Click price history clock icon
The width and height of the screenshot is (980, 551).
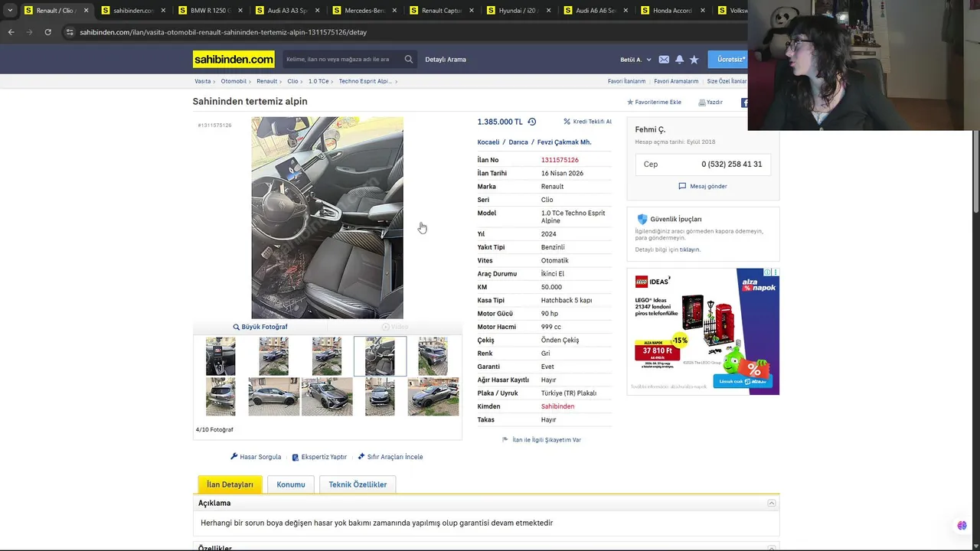pos(532,122)
